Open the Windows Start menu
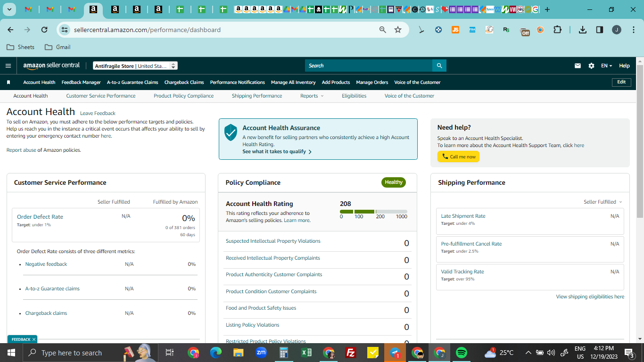 [x=11, y=353]
